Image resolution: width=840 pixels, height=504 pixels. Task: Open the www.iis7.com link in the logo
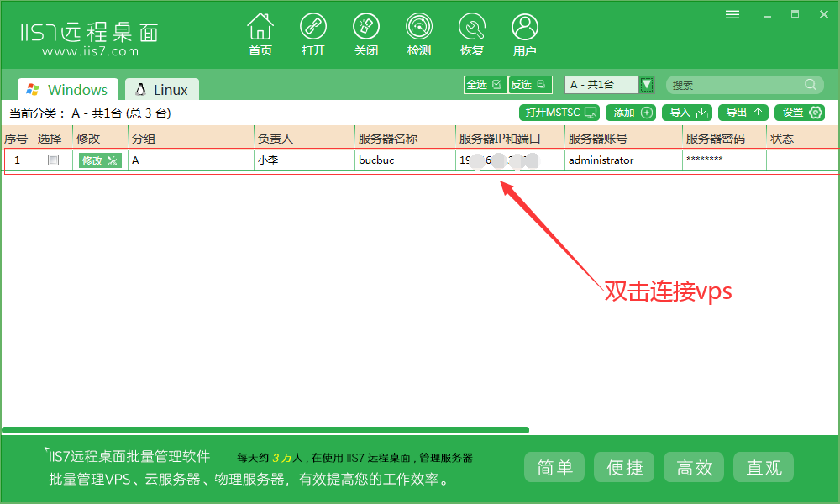[x=90, y=51]
